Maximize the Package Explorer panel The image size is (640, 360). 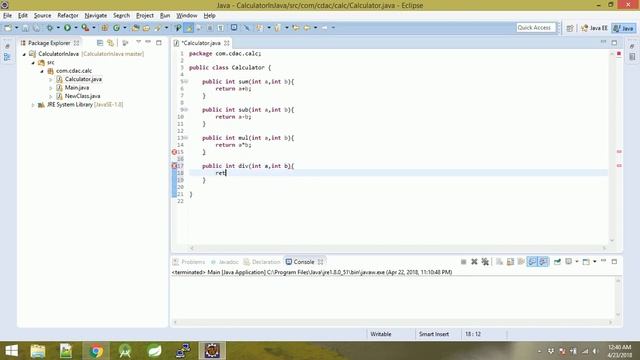click(159, 42)
